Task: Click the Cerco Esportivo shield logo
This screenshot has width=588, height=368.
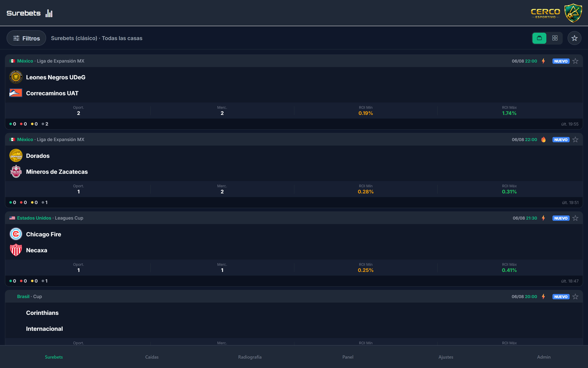Action: (x=573, y=13)
